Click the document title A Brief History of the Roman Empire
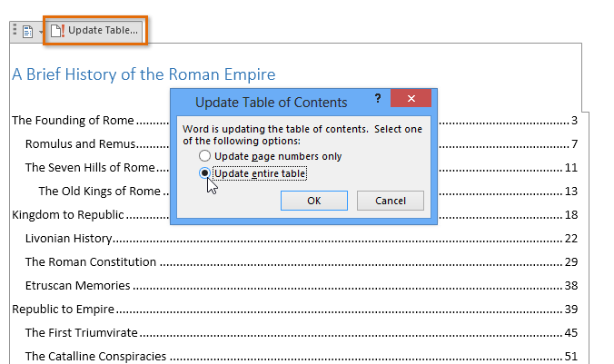This screenshot has width=614, height=364. tap(144, 74)
